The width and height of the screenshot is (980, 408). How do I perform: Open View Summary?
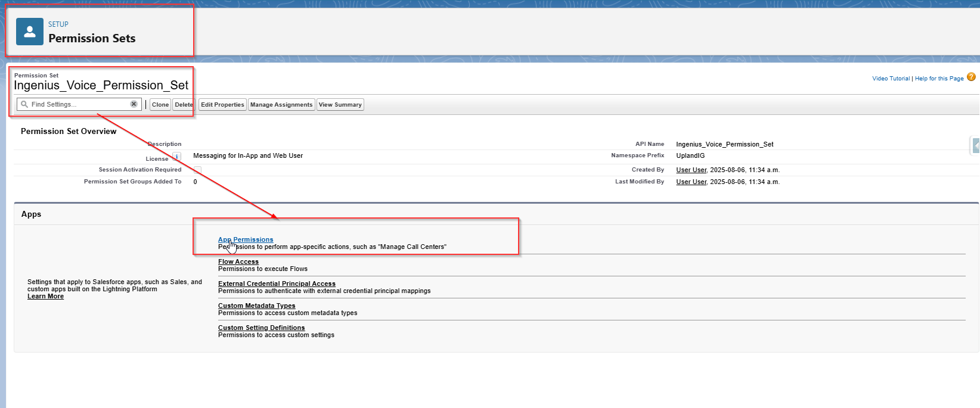click(x=340, y=105)
